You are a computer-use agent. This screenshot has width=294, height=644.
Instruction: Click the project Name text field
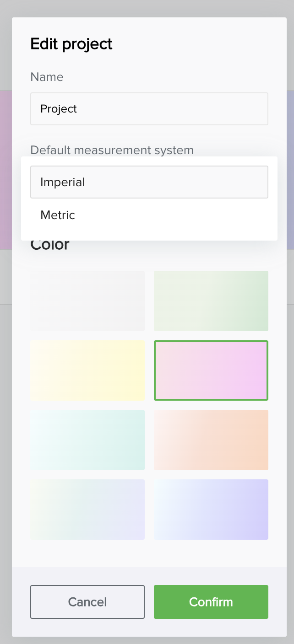[x=149, y=109]
